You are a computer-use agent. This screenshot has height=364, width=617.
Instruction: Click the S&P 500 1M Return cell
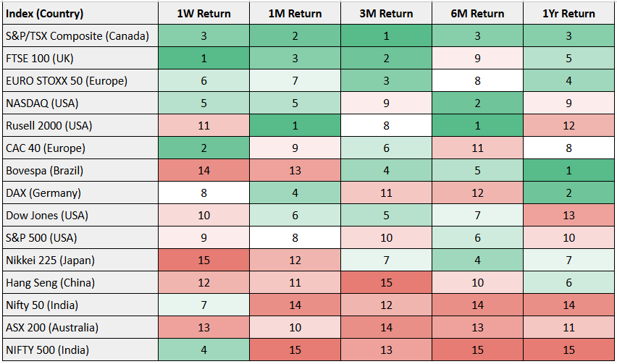point(295,238)
